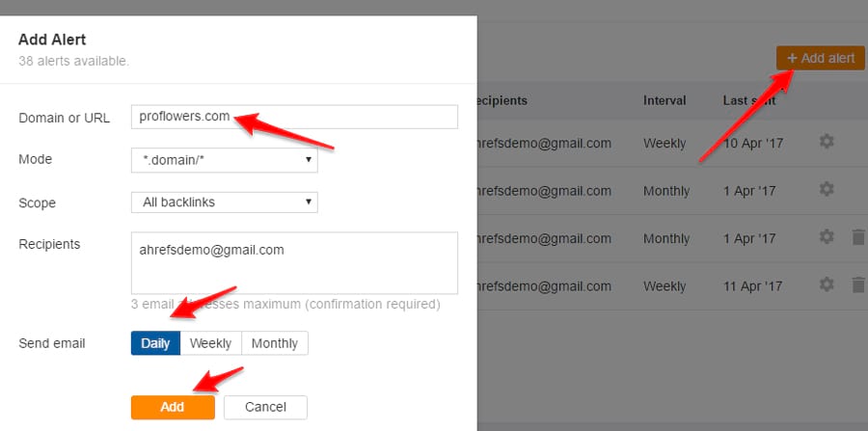Expand the Scope dropdown
The height and width of the screenshot is (431, 868).
click(x=224, y=202)
